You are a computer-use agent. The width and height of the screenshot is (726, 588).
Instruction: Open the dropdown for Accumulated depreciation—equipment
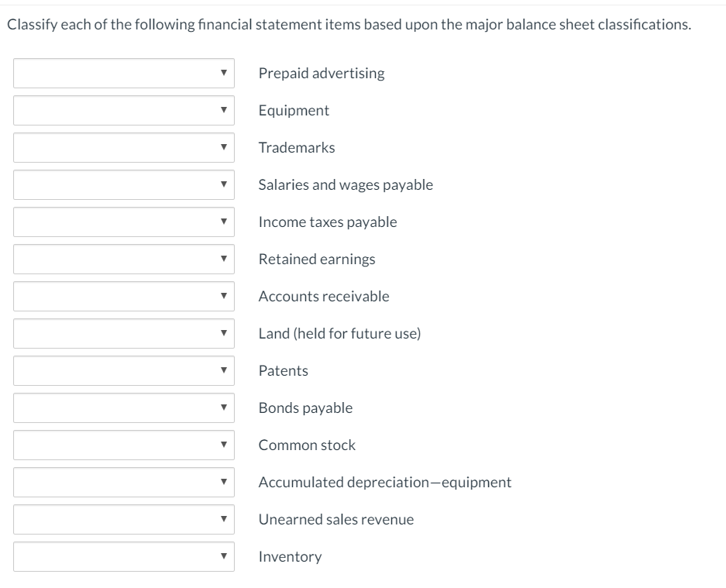pos(123,482)
